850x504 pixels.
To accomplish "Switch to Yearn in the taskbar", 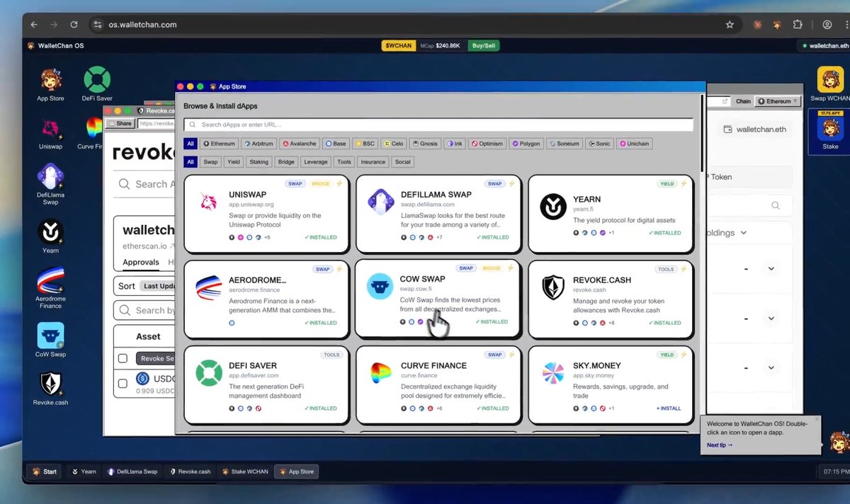I will pyautogui.click(x=84, y=471).
